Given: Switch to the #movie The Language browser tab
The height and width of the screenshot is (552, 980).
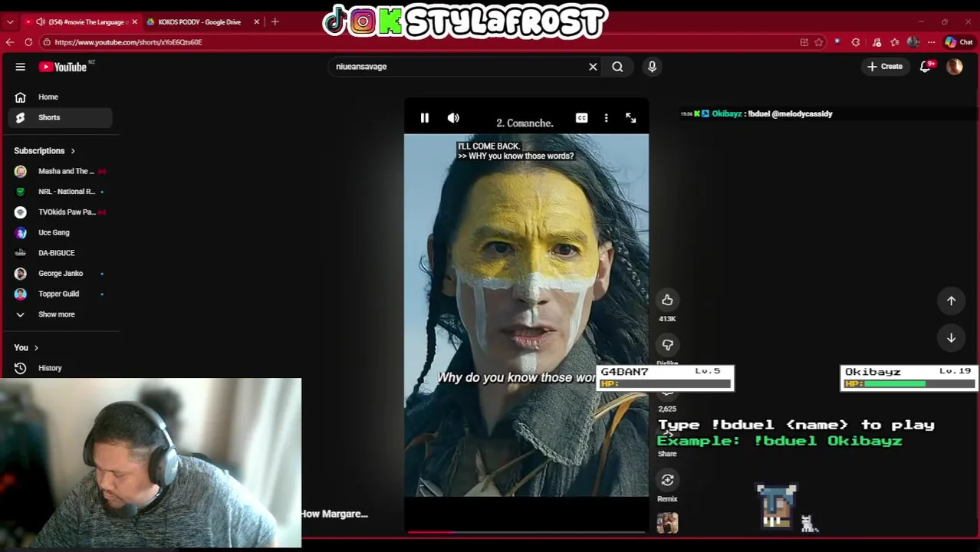Looking at the screenshot, I should (81, 22).
